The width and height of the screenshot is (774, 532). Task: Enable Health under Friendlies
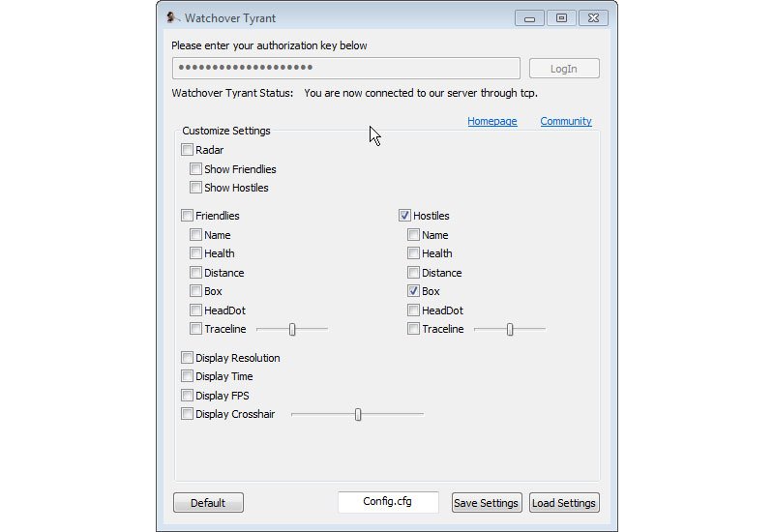point(195,253)
